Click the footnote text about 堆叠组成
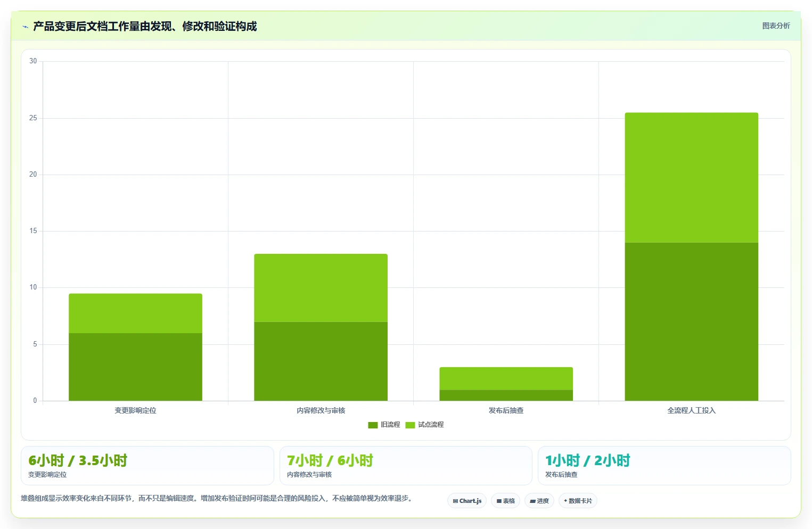 click(x=216, y=498)
